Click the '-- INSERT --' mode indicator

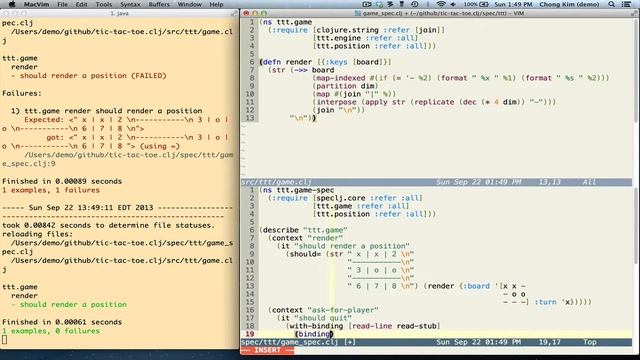[267, 350]
